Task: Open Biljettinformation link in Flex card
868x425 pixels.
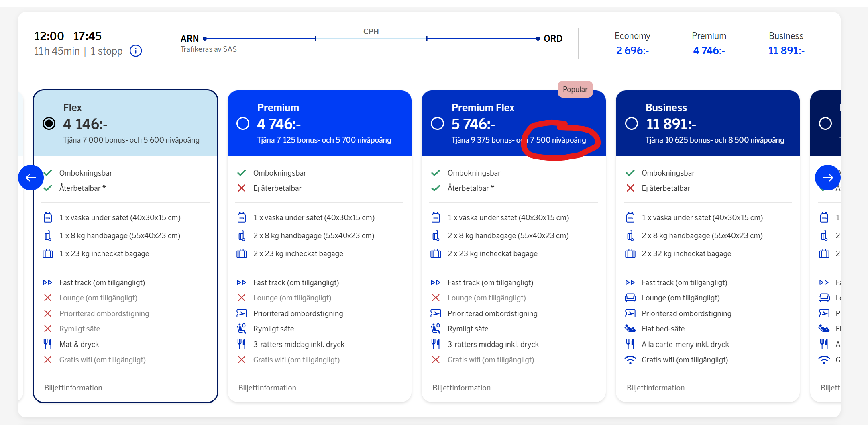Action: point(73,388)
